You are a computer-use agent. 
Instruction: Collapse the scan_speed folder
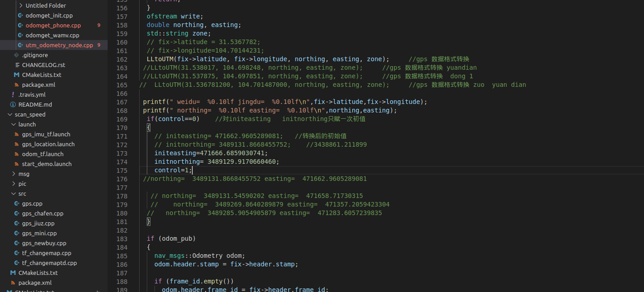10,114
